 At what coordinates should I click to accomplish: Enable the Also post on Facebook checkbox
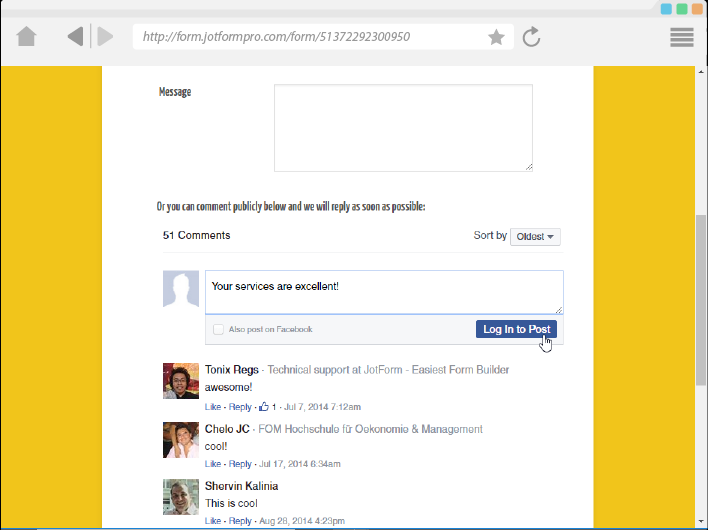coord(218,329)
